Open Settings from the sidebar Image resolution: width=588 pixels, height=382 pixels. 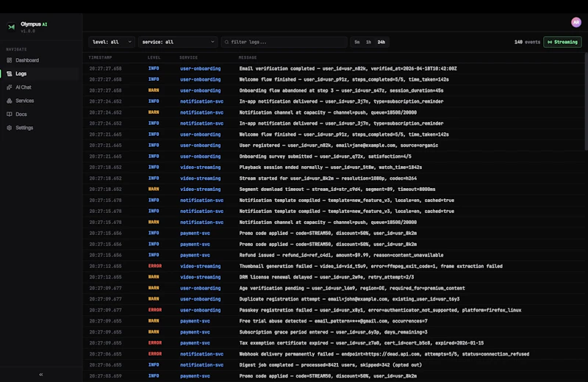pyautogui.click(x=24, y=128)
